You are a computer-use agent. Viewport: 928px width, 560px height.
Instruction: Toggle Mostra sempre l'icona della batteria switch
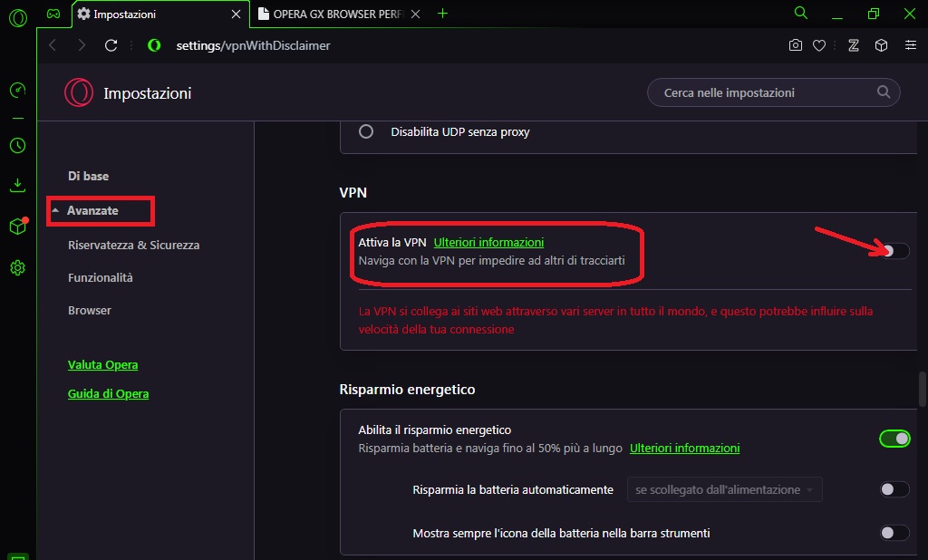point(894,533)
